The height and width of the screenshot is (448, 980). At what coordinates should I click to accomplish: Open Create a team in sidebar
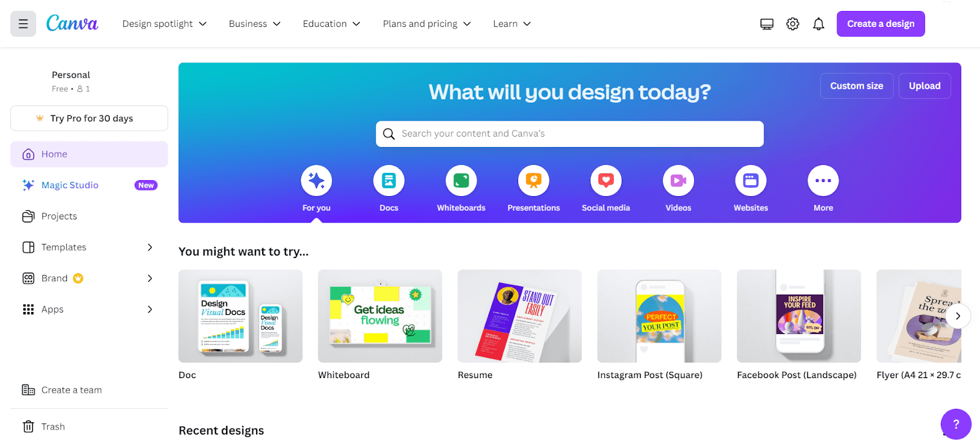(89, 390)
